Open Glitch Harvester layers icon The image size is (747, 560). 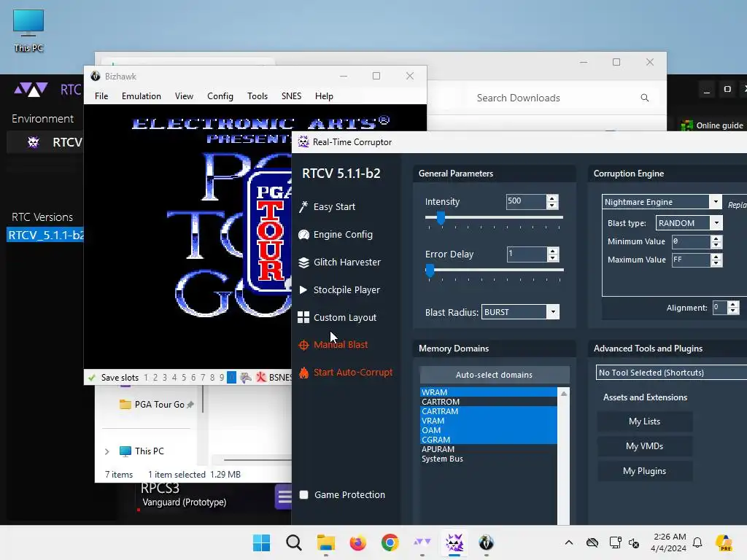coord(303,262)
